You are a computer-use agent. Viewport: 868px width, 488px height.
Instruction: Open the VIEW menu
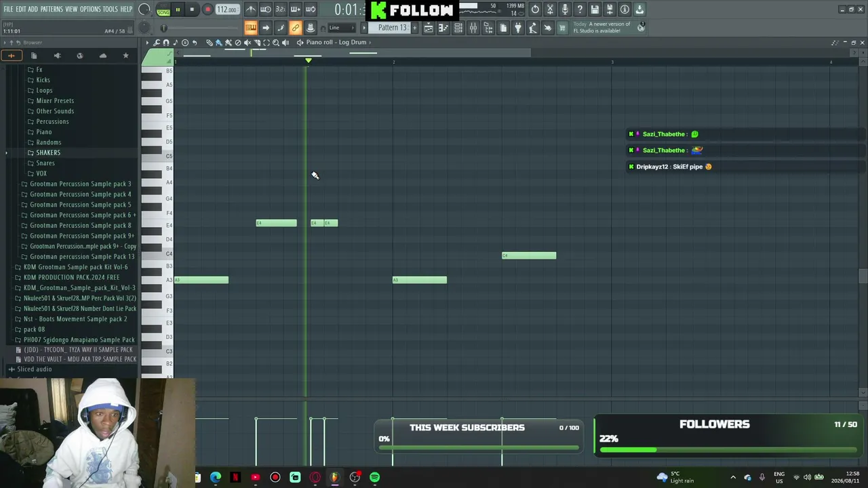pos(71,9)
